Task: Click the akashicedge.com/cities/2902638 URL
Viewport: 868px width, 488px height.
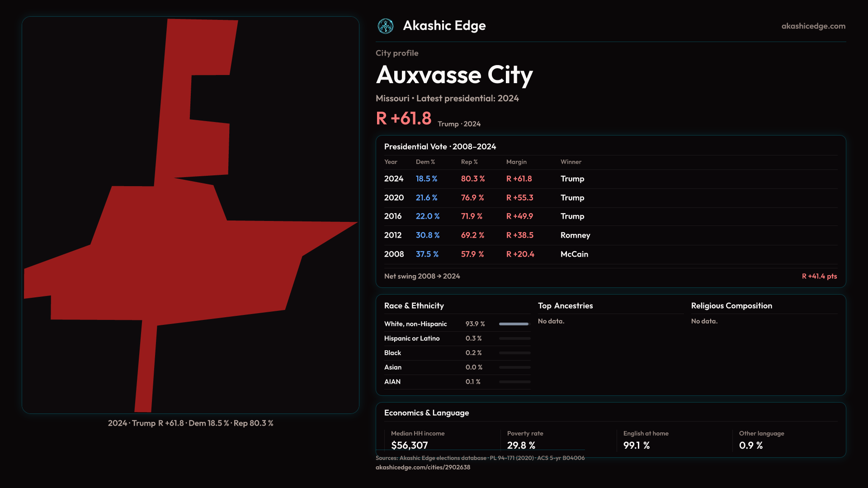Action: coord(423,467)
